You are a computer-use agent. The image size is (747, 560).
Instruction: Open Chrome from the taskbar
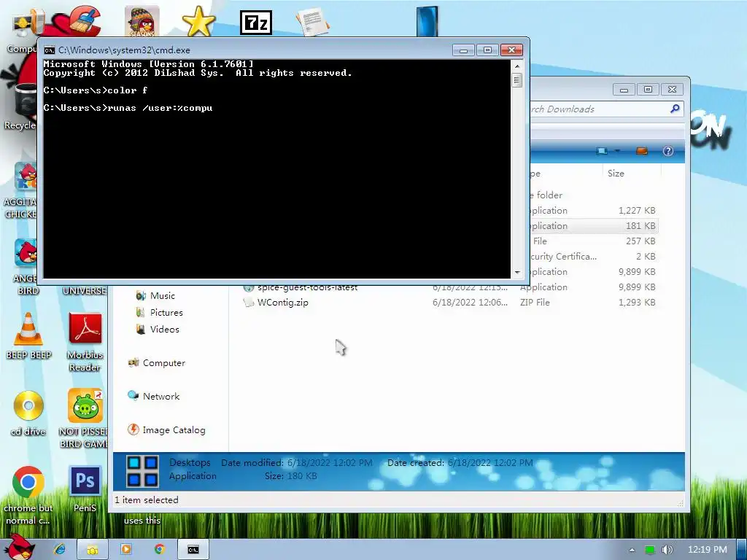pyautogui.click(x=160, y=550)
